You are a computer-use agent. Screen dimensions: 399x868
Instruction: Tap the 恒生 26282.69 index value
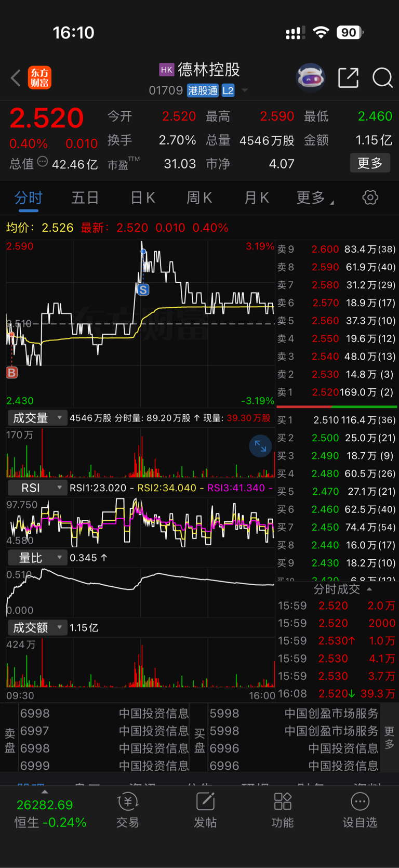point(45,805)
